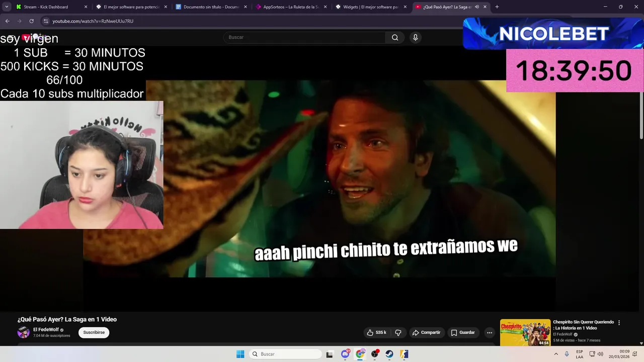Subscribe with the Suscribirse button

pos(94,332)
